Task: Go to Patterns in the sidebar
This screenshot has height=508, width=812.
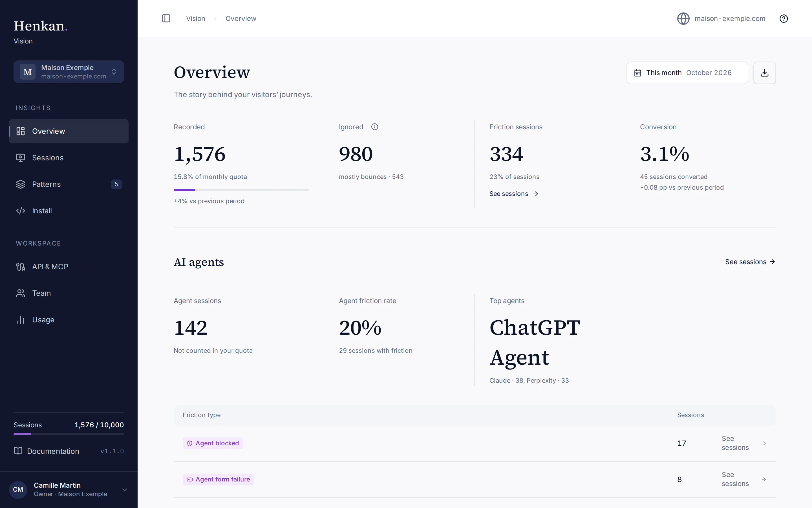Action: pos(69,184)
